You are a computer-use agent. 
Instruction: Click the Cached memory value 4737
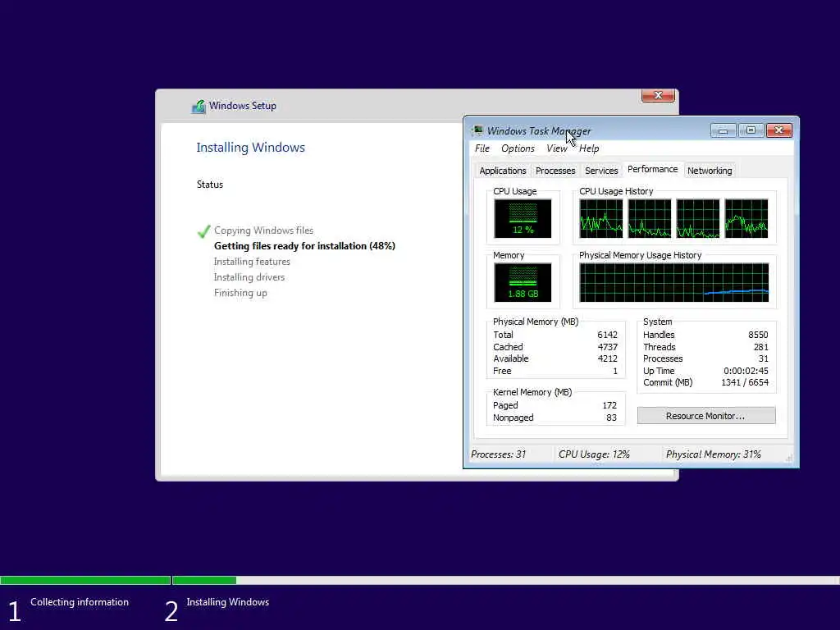(x=608, y=347)
